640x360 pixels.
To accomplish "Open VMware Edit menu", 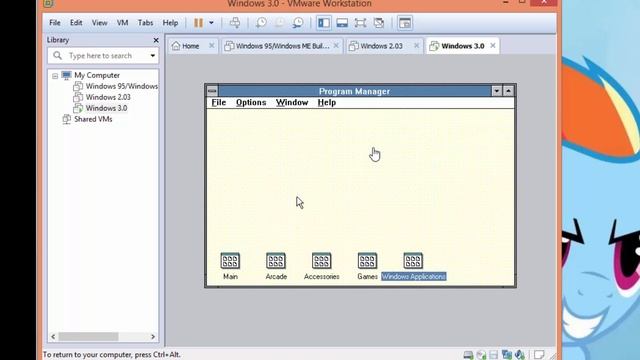I will (76, 23).
